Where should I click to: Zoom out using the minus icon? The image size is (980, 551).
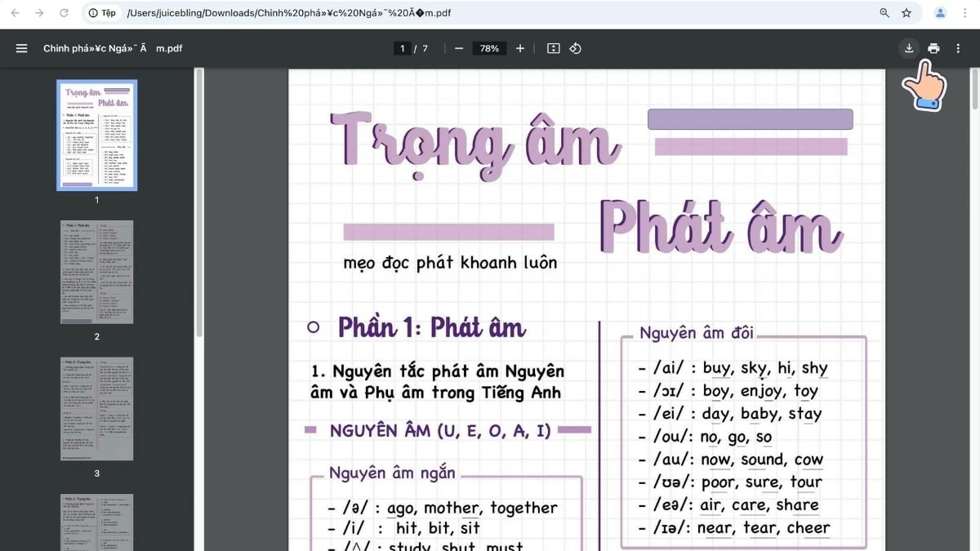pos(461,48)
